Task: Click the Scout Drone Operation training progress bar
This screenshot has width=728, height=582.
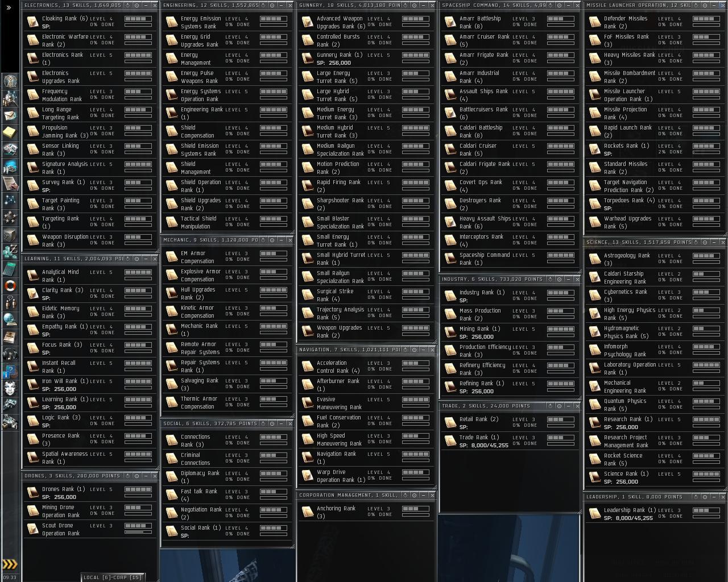Action: 138,532
